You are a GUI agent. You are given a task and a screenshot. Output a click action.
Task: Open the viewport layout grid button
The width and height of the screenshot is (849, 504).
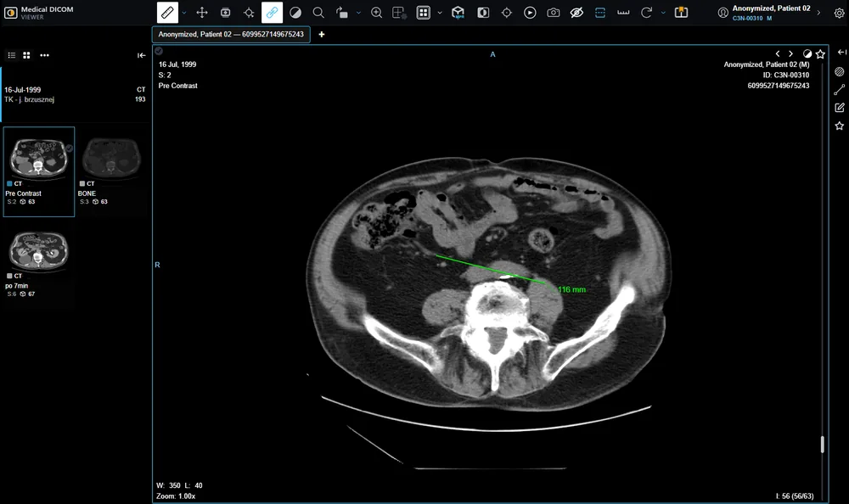tap(424, 13)
